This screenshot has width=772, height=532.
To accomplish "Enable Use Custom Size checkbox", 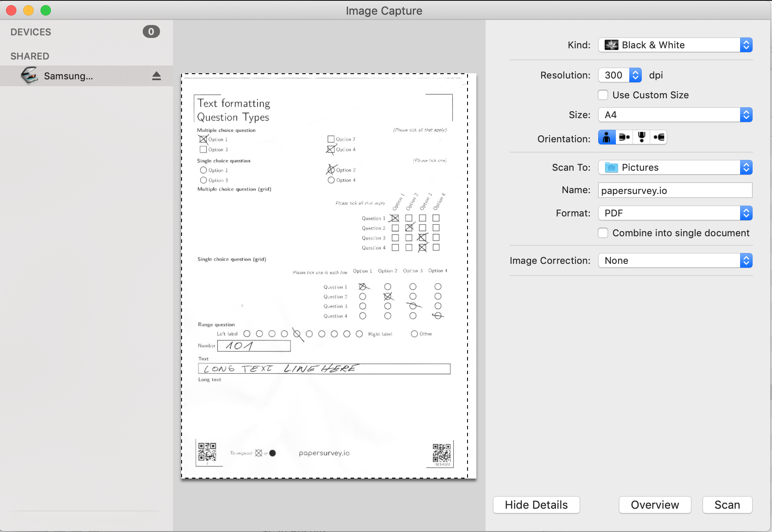I will click(603, 95).
